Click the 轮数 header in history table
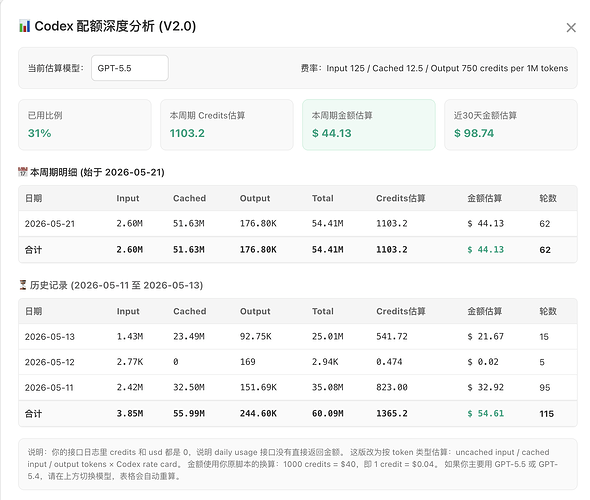590x500 pixels. 548,311
